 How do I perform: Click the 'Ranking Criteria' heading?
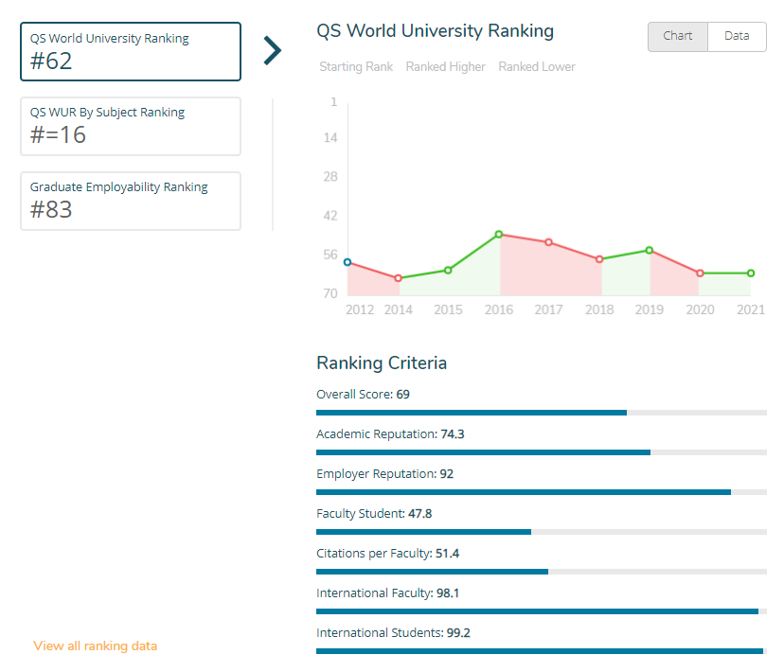(x=382, y=363)
